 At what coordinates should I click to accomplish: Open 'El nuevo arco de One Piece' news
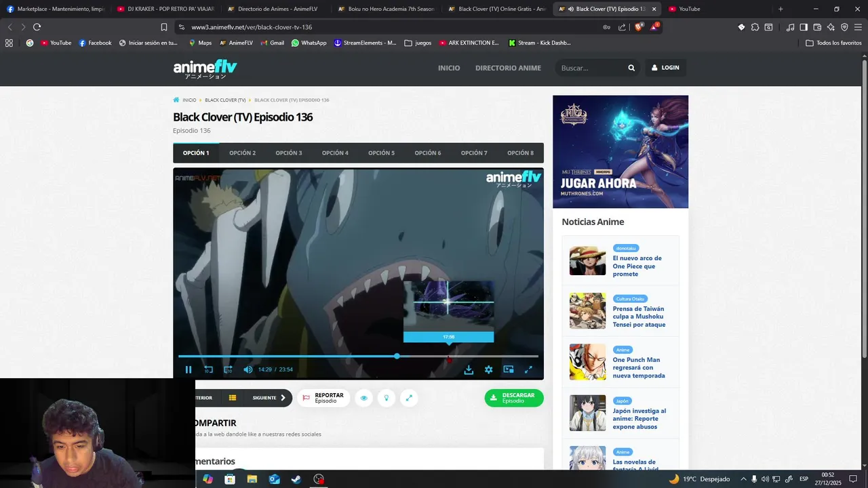coord(637,266)
